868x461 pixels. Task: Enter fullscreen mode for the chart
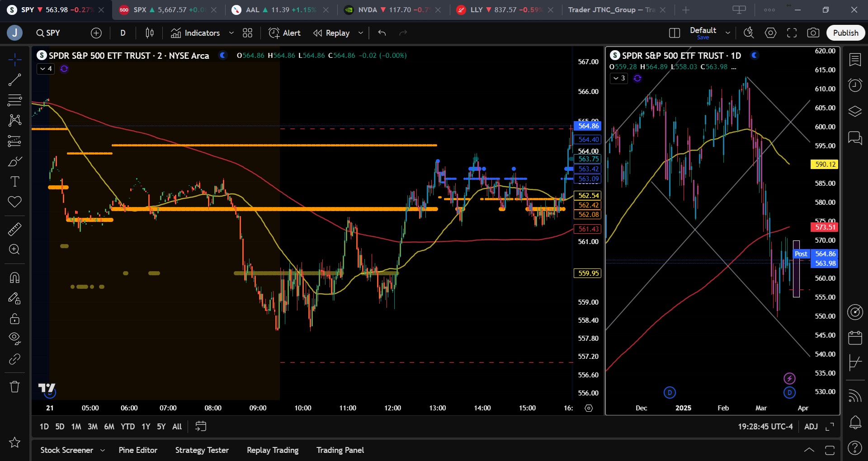point(792,33)
